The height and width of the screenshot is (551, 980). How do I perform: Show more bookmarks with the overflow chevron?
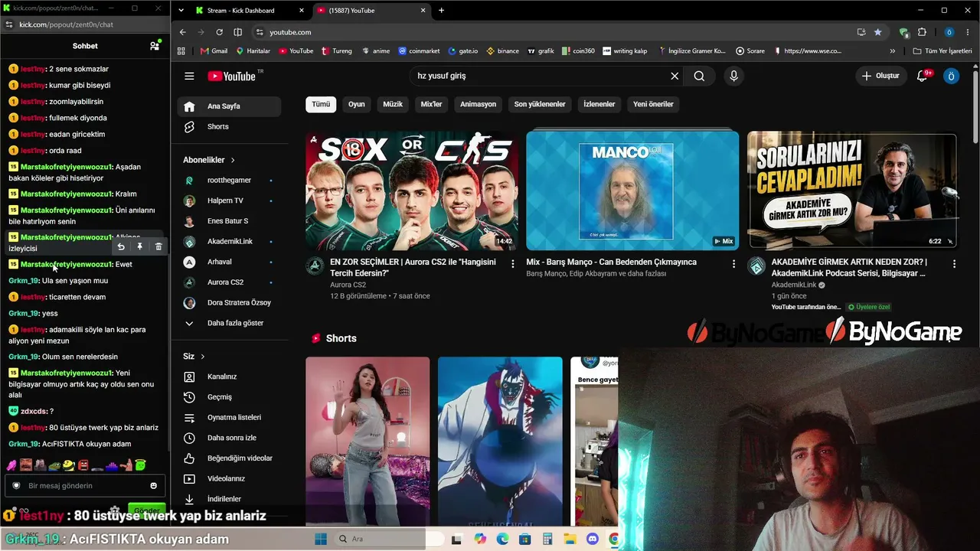[x=893, y=51]
